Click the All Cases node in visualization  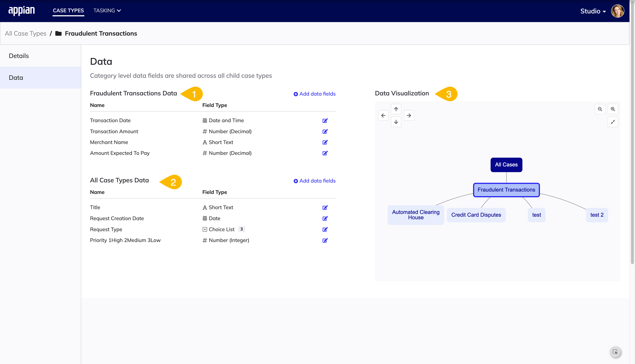click(x=506, y=165)
